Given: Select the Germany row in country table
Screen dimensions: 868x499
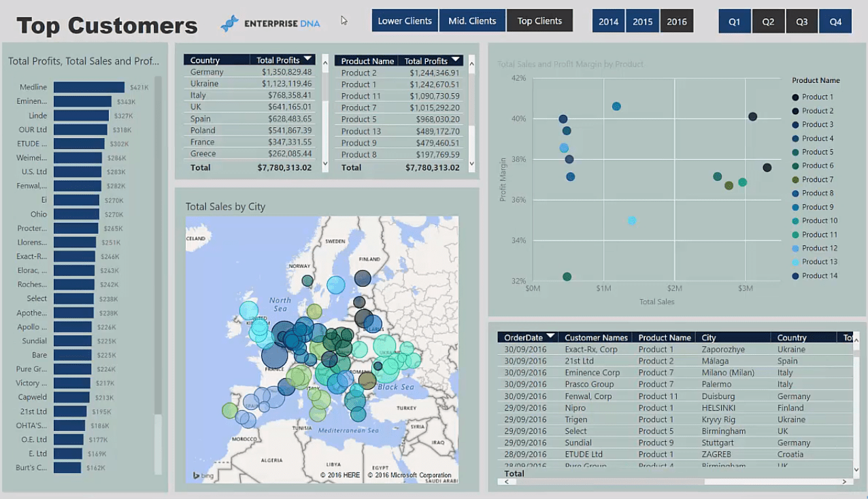Looking at the screenshot, I should [x=250, y=71].
